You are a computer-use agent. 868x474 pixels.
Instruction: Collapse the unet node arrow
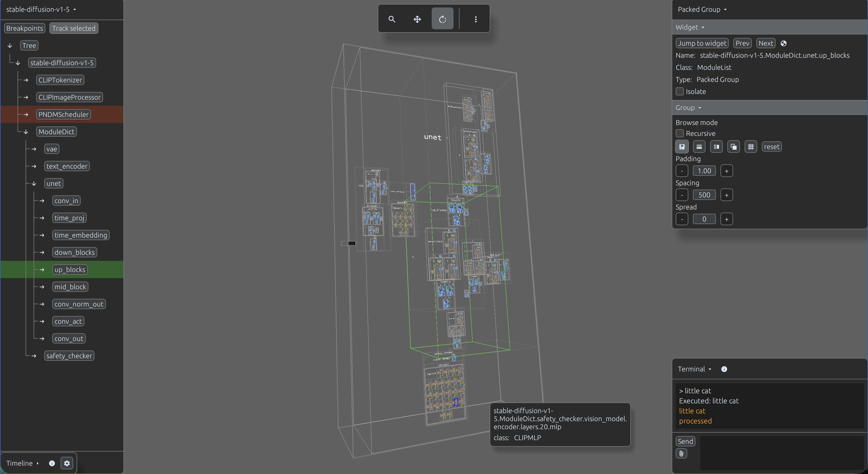[34, 184]
